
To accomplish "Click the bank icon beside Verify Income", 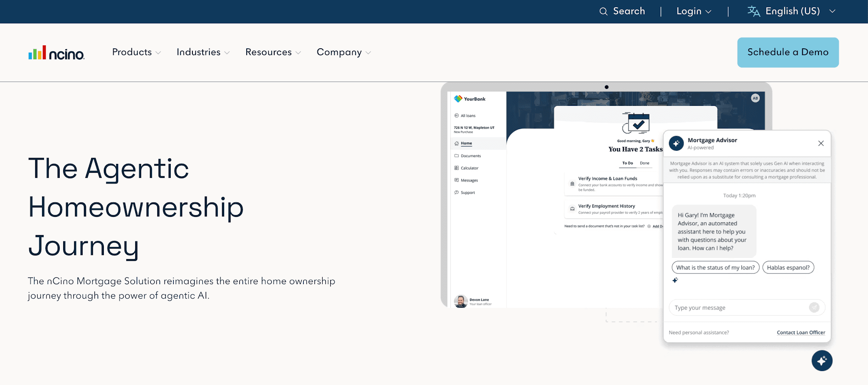I will 572,184.
